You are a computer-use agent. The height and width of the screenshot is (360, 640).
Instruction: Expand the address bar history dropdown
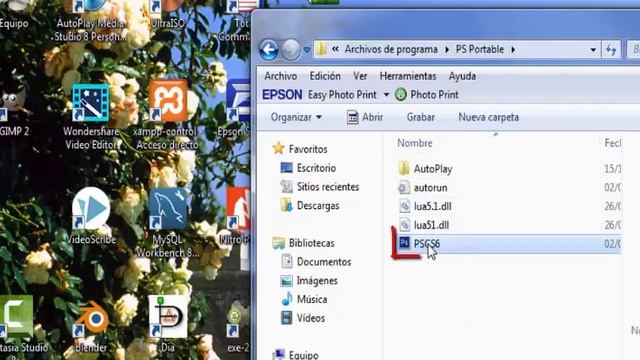tap(593, 50)
